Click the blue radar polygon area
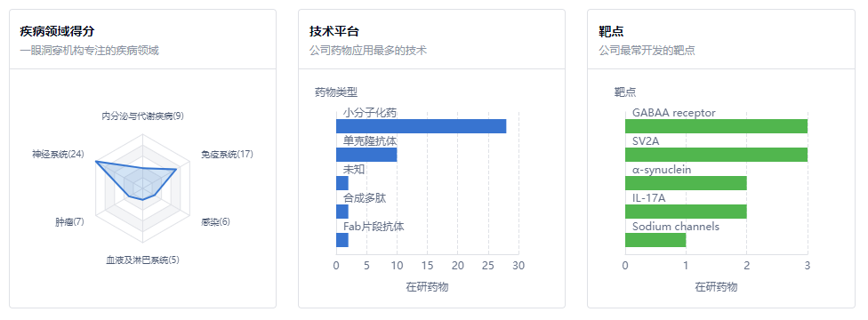Viewport: 868px width, 320px height. coord(132,176)
